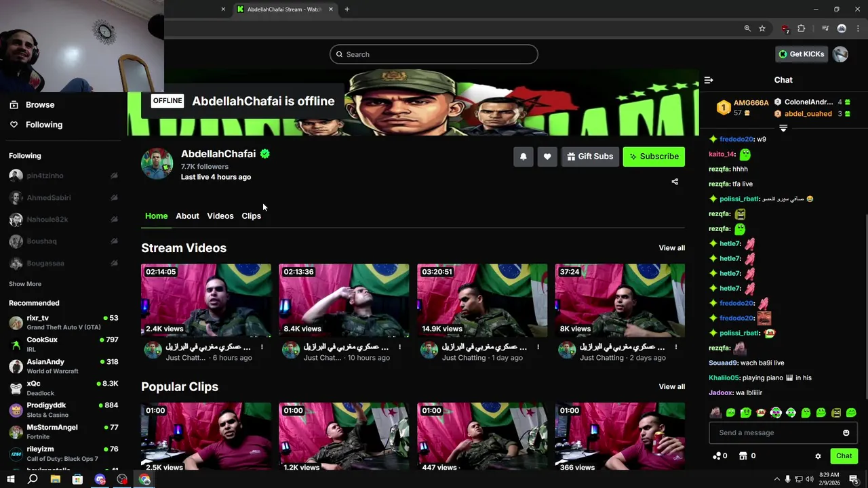This screenshot has width=868, height=488.
Task: Switch to the Home tab
Action: [x=156, y=216]
